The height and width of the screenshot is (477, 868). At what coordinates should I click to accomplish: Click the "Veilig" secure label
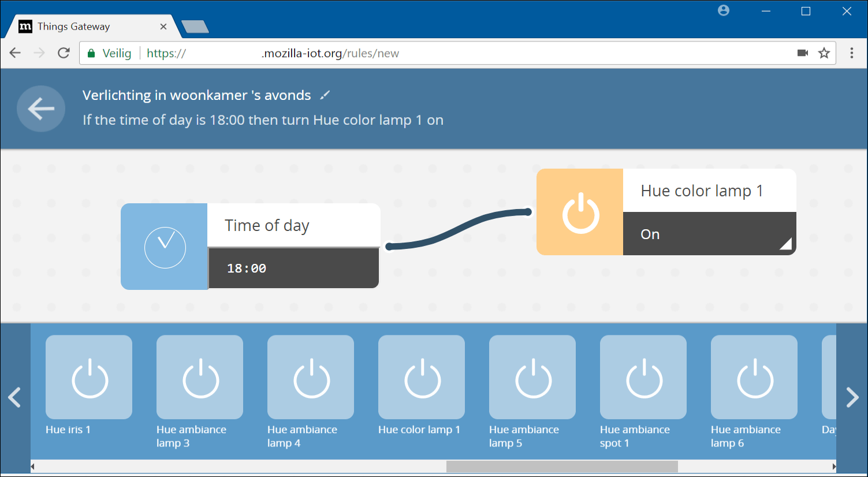click(117, 53)
